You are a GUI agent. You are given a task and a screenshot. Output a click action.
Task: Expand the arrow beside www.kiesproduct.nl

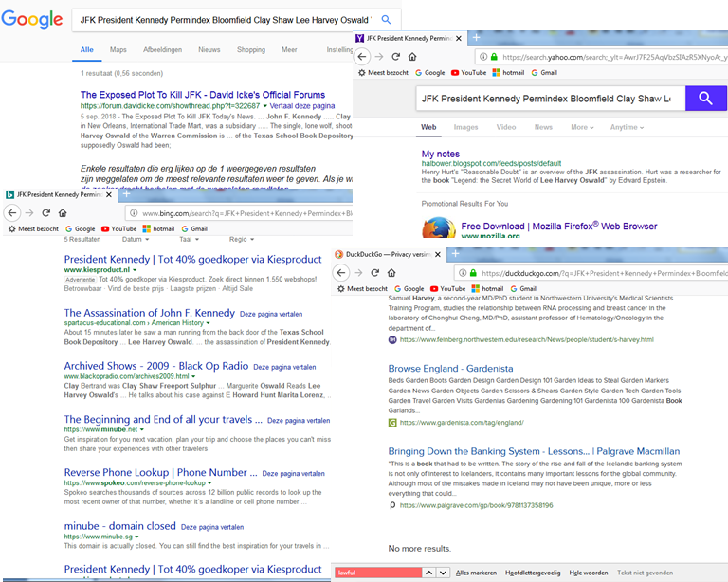[135, 269]
